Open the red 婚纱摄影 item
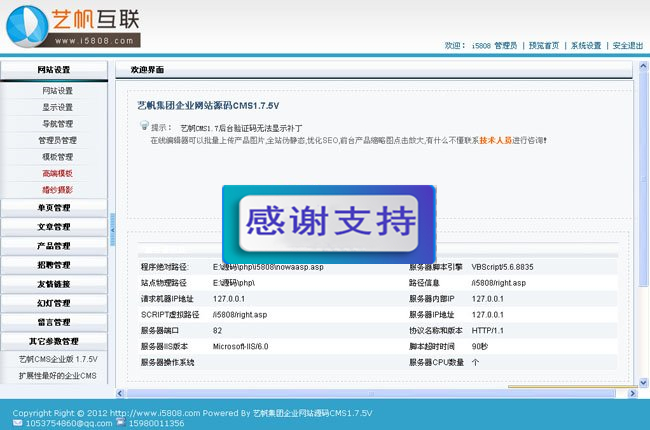Viewport: 650px width, 430px height. 57,190
